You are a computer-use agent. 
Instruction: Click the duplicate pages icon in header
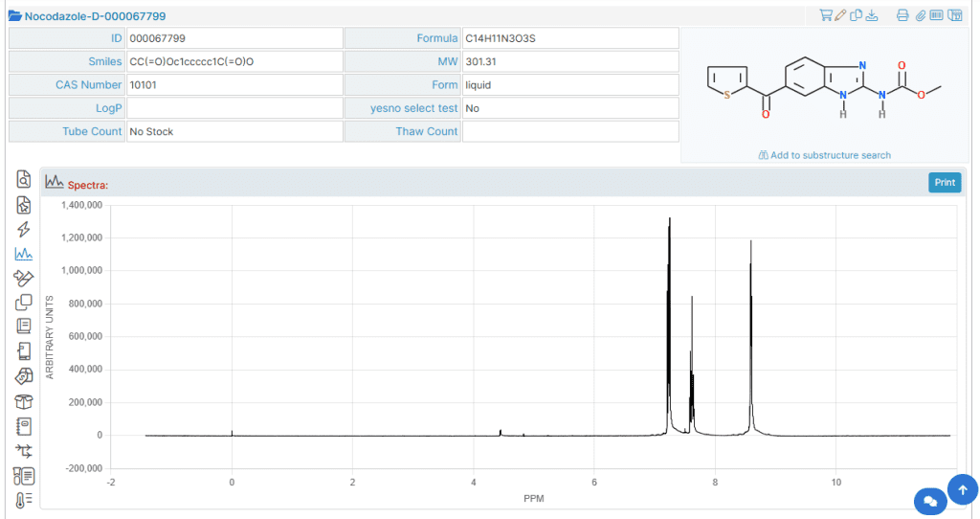click(x=857, y=15)
